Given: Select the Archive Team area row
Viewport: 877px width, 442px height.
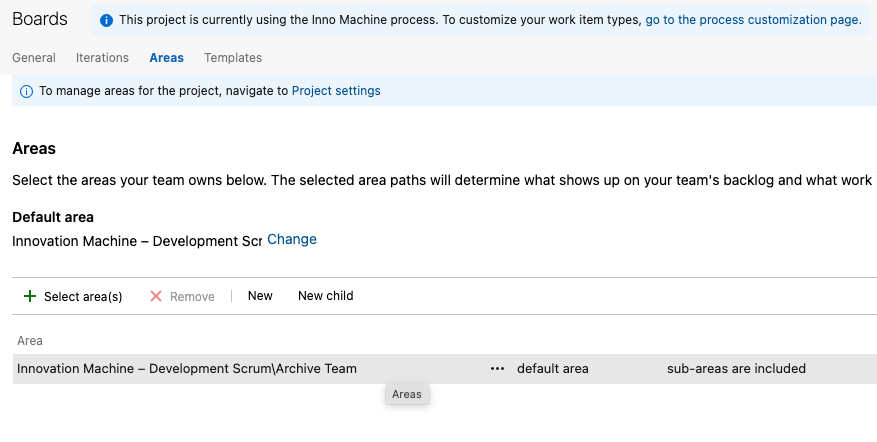Looking at the screenshot, I should 187,369.
